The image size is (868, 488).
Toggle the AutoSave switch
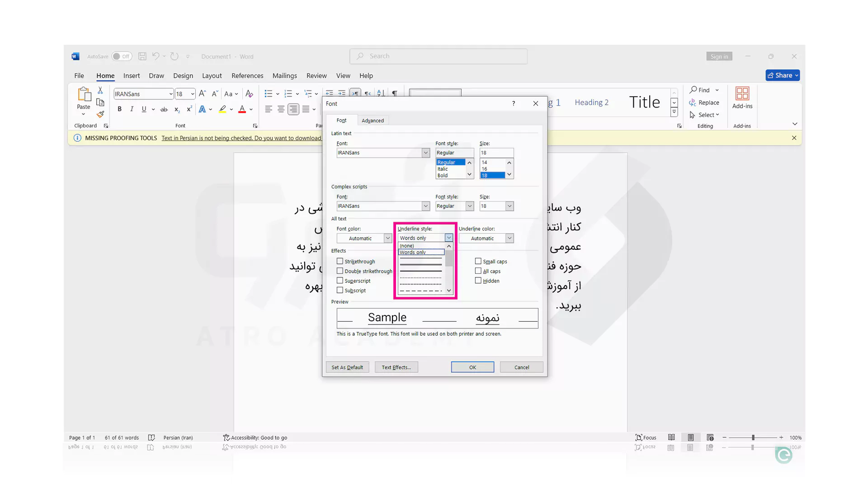122,56
